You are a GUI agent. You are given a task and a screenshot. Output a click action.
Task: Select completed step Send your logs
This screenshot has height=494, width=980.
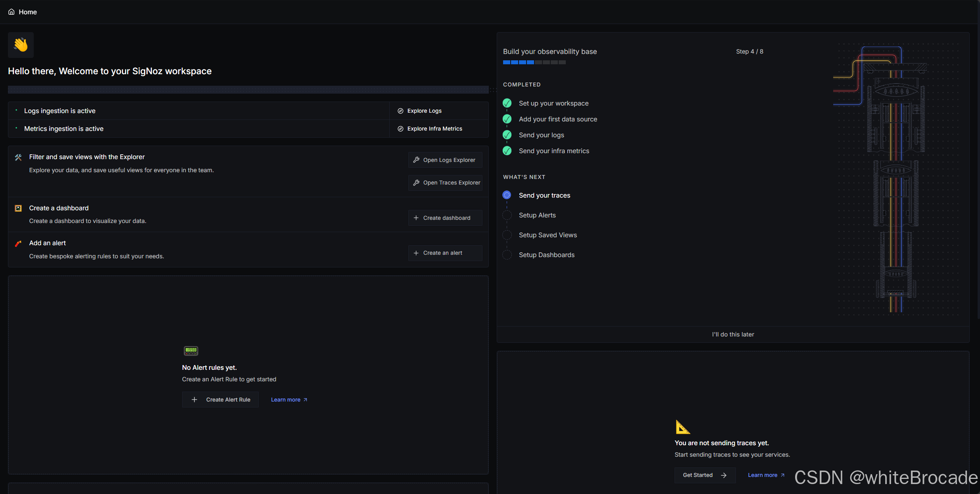point(541,135)
